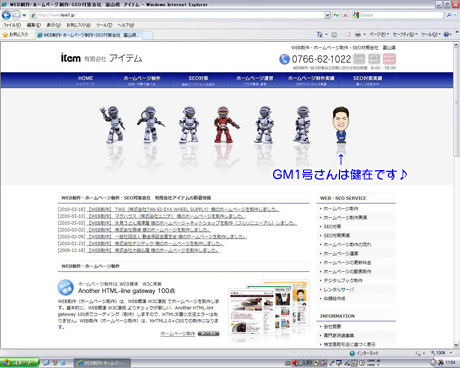This screenshot has height=368, width=460.
Task: Open ホームページ運営 sidebar link
Action: coord(341,254)
